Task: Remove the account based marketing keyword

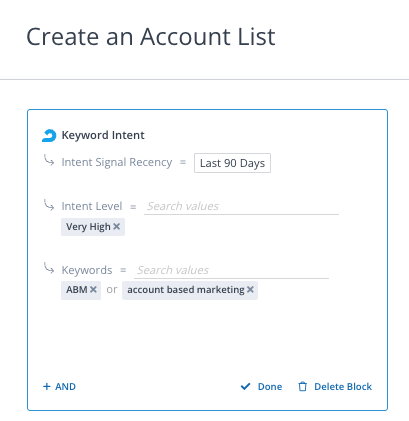Action: coord(250,290)
